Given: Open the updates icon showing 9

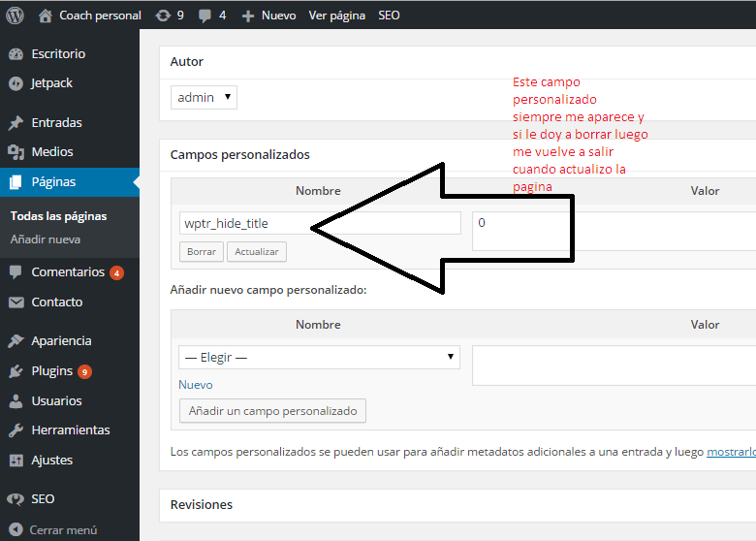Looking at the screenshot, I should (x=163, y=16).
